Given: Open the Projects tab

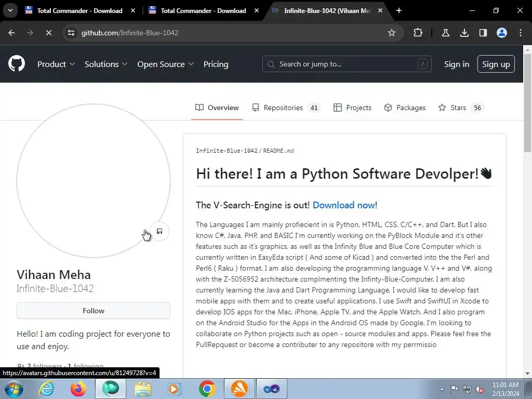Looking at the screenshot, I should 352,108.
